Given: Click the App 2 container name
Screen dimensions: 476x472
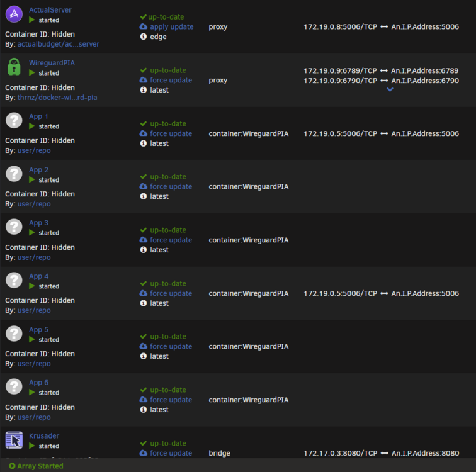Looking at the screenshot, I should click(38, 170).
